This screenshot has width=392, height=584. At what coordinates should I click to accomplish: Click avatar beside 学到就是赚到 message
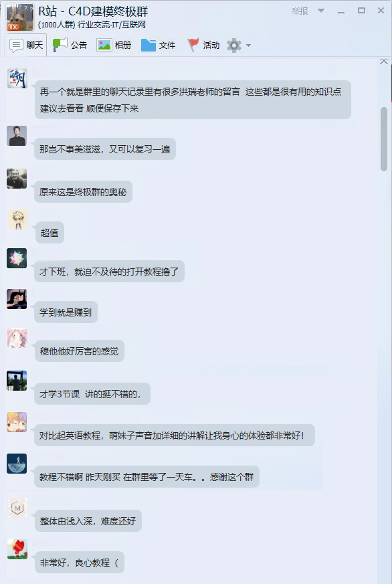coord(17,299)
